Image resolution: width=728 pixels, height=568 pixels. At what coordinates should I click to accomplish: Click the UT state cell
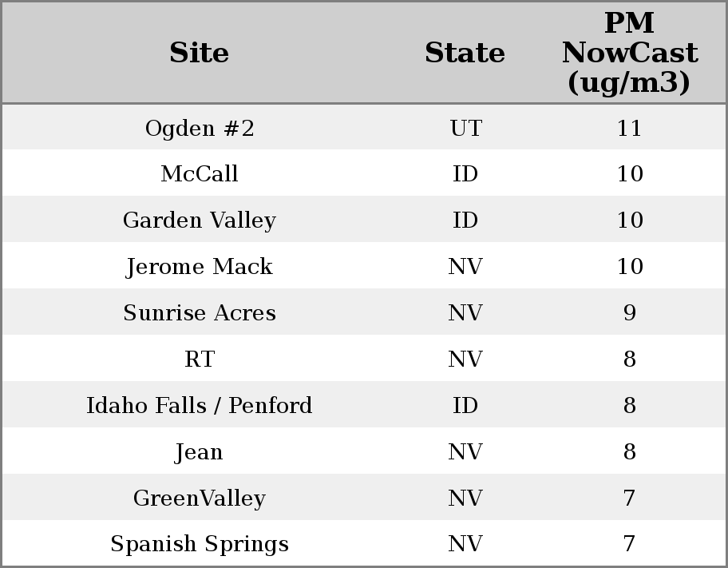[465, 128]
